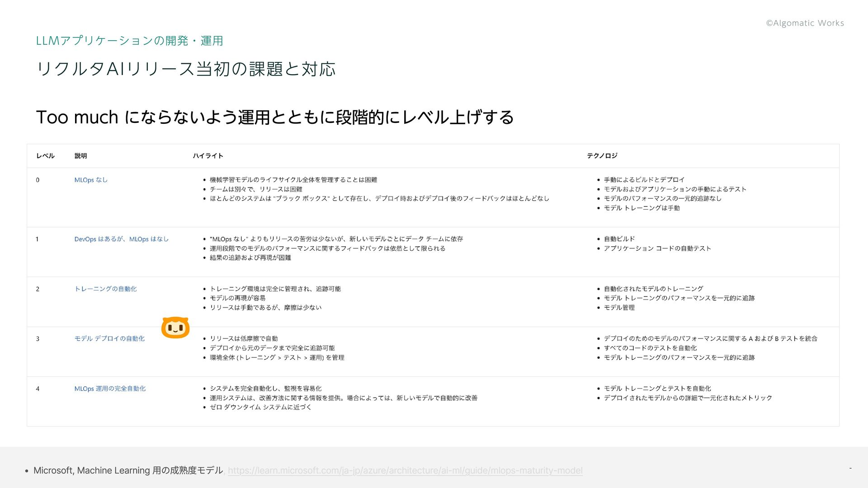Image resolution: width=868 pixels, height=488 pixels.
Task: Click the level 0 number cell
Action: click(x=38, y=180)
